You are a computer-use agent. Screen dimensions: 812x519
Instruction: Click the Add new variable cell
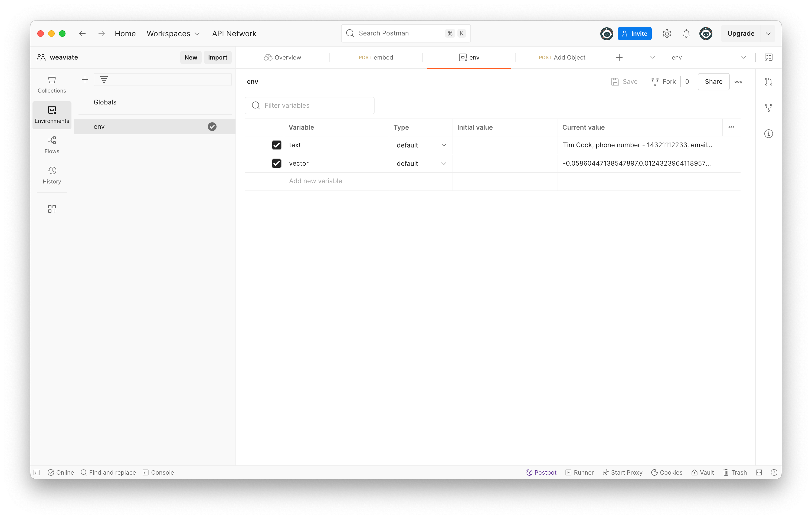336,181
